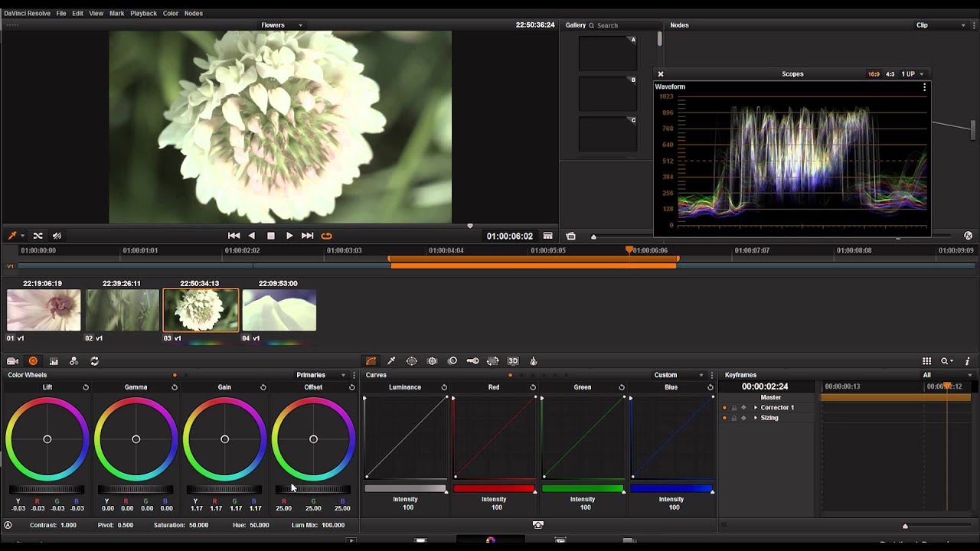Select the 04 v1 clip thumbnail

pyautogui.click(x=279, y=311)
